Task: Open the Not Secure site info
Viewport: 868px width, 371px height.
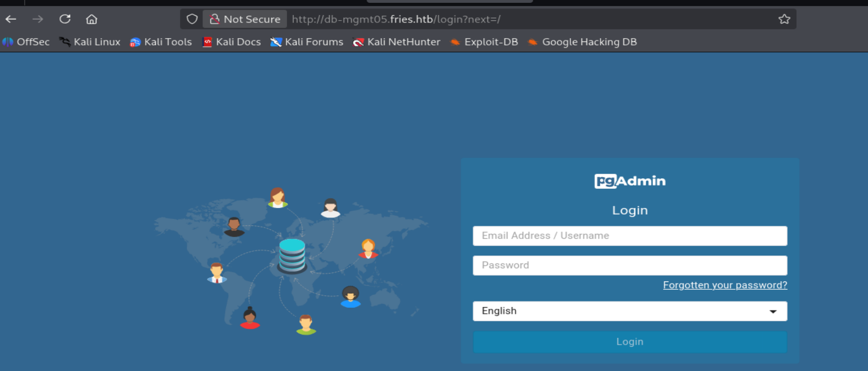Action: [x=245, y=19]
